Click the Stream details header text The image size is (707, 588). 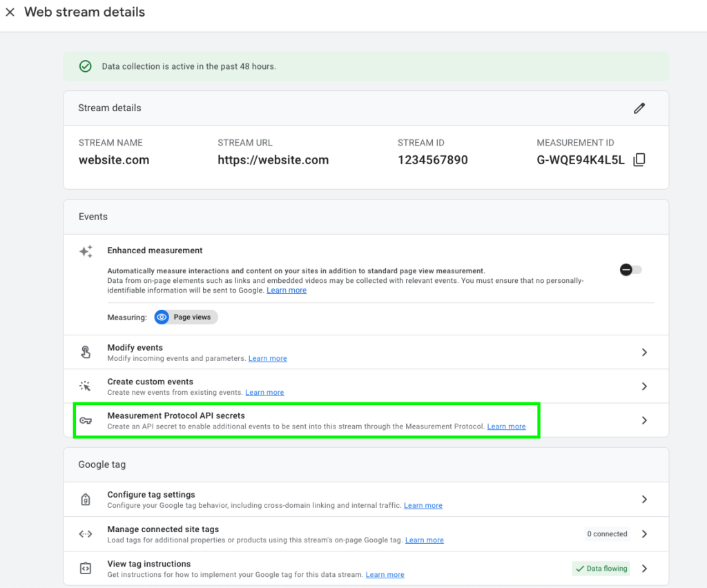click(110, 108)
